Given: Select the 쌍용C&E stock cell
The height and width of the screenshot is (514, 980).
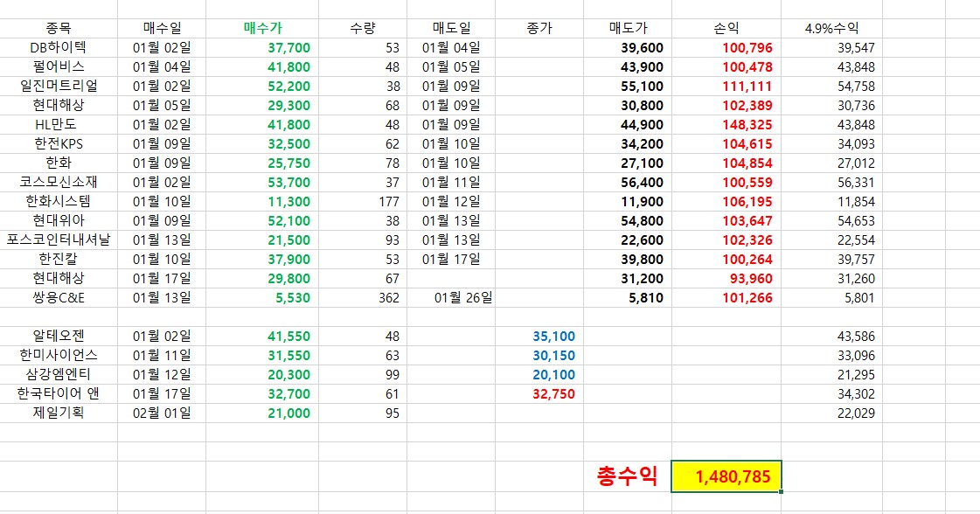Looking at the screenshot, I should (58, 297).
